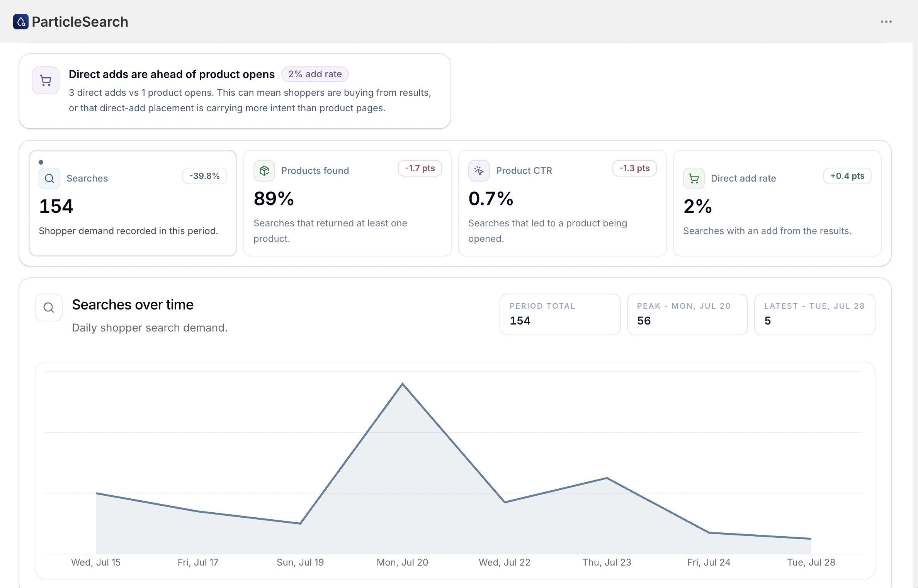Click the Latest Tue, Jul 28 stat box
918x588 pixels.
point(815,314)
